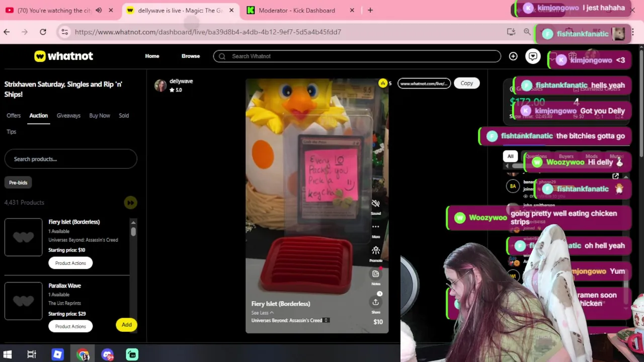Pop out the chat panel with arrow icon
This screenshot has width=644, height=362.
[x=615, y=176]
